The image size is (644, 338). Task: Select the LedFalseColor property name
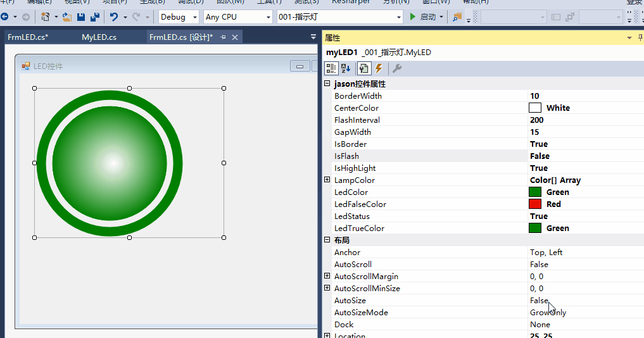tap(360, 204)
